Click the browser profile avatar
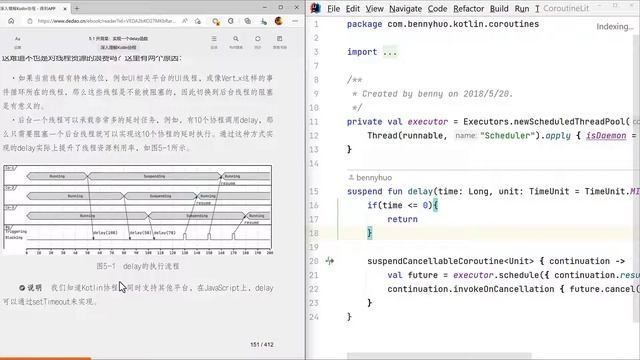 pyautogui.click(x=279, y=21)
